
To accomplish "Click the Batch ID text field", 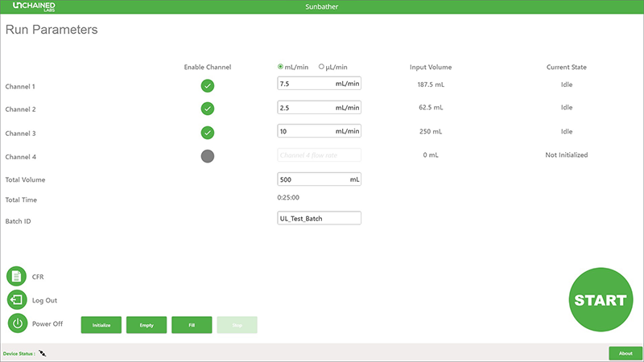I will [x=319, y=218].
